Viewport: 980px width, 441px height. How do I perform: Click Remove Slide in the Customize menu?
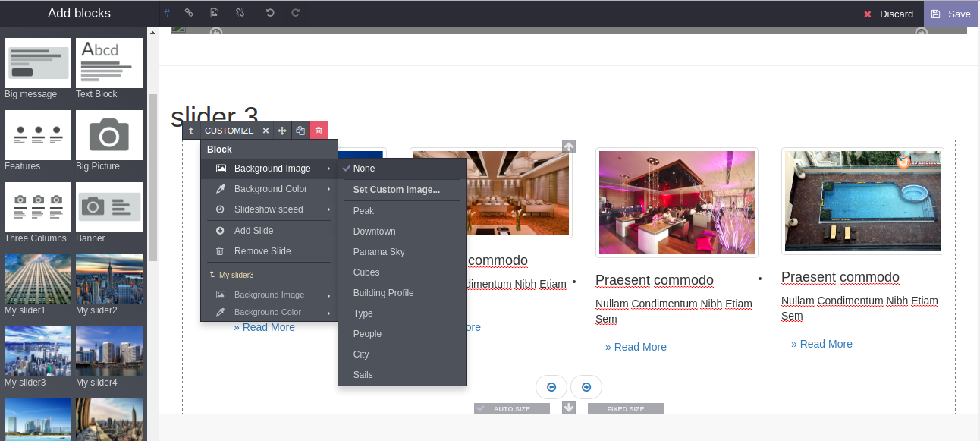[x=269, y=251]
